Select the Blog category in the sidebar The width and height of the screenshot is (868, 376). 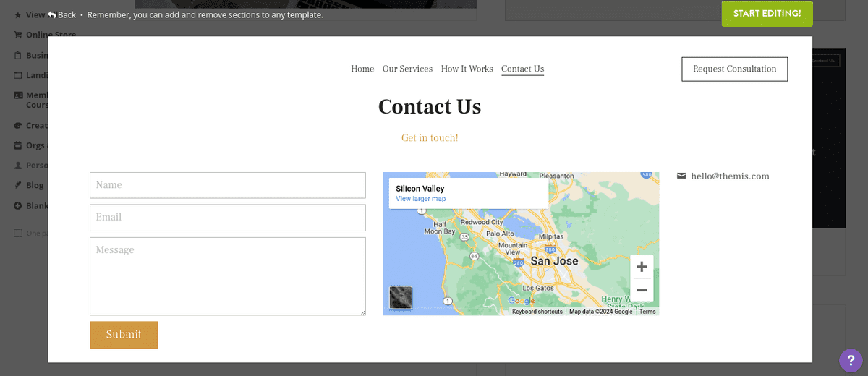(35, 185)
